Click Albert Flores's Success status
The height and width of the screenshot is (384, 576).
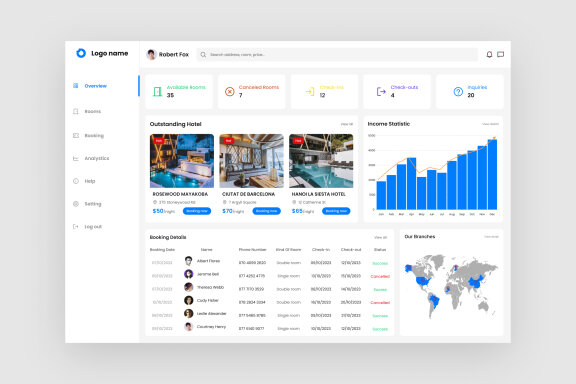point(380,263)
